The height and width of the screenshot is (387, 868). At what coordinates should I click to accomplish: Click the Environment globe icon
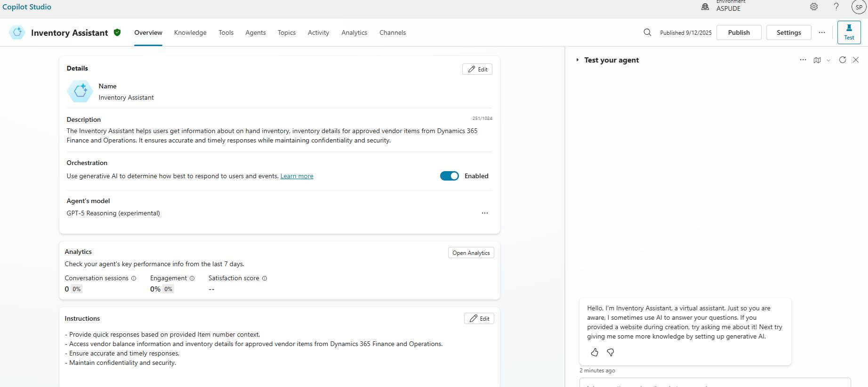705,7
